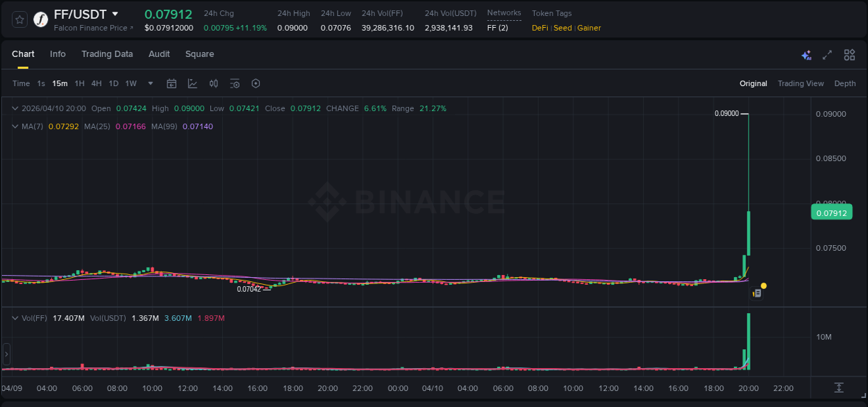Click the current price label 0.07912

831,212
